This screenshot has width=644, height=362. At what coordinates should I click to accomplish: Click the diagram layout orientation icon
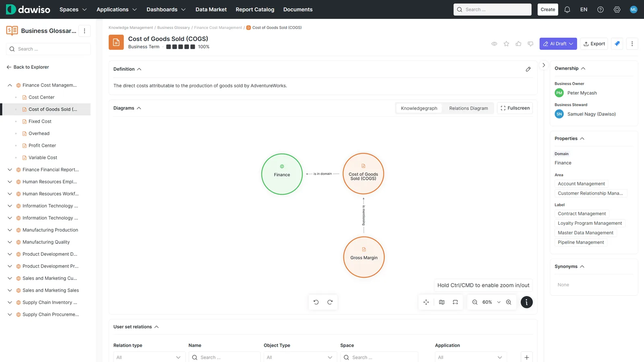coord(455,302)
